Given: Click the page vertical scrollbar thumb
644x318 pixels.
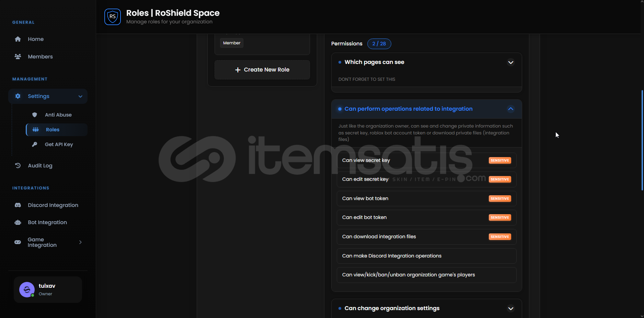Looking at the screenshot, I should click(642, 140).
